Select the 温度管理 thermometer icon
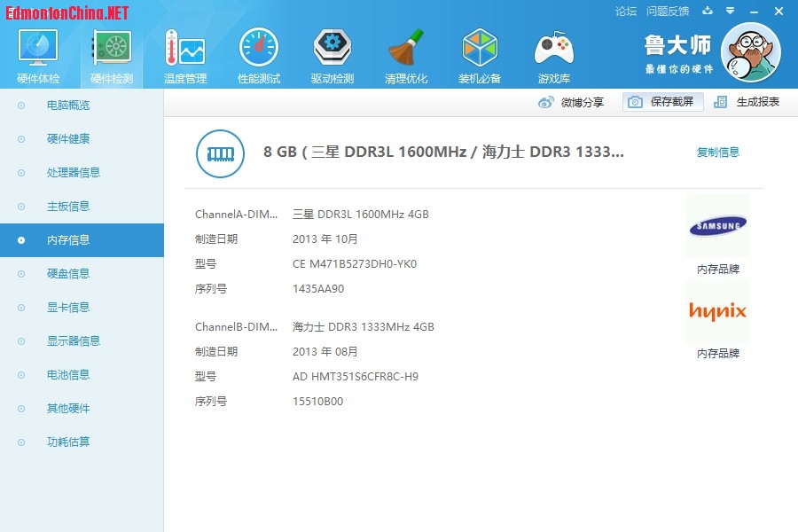The image size is (798, 532). coord(184,49)
